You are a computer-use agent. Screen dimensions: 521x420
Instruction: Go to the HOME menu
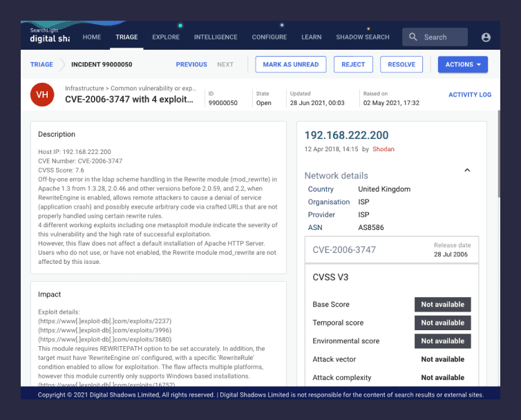[x=92, y=37]
